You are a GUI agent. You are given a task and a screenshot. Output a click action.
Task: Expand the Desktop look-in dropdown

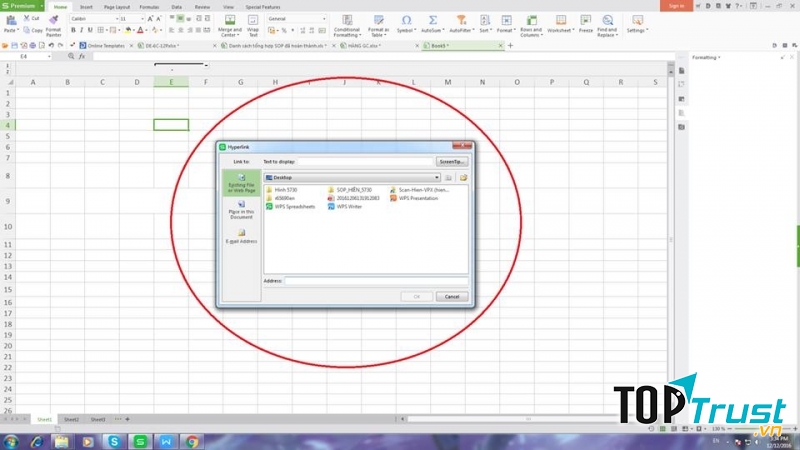coord(436,177)
